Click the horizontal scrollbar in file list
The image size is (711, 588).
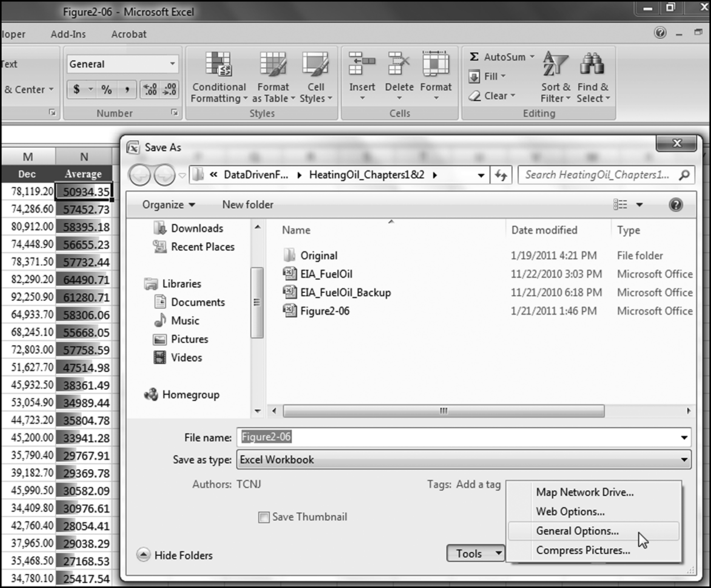[444, 411]
